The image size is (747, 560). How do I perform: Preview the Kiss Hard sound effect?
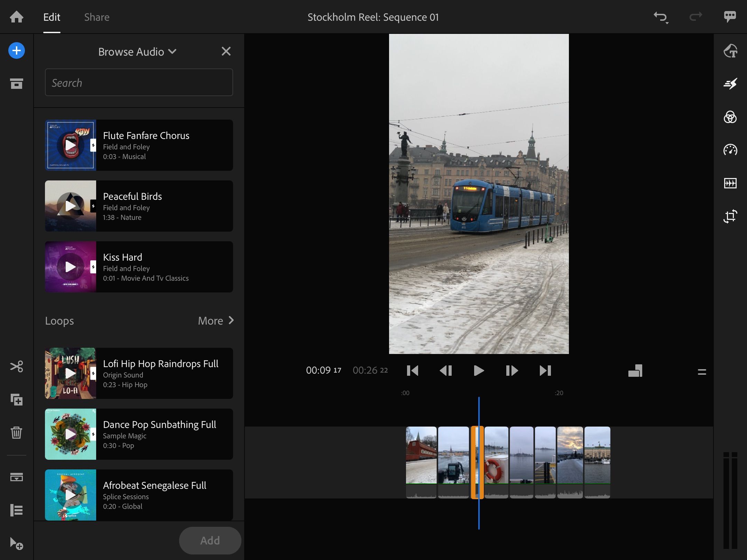pos(71,267)
